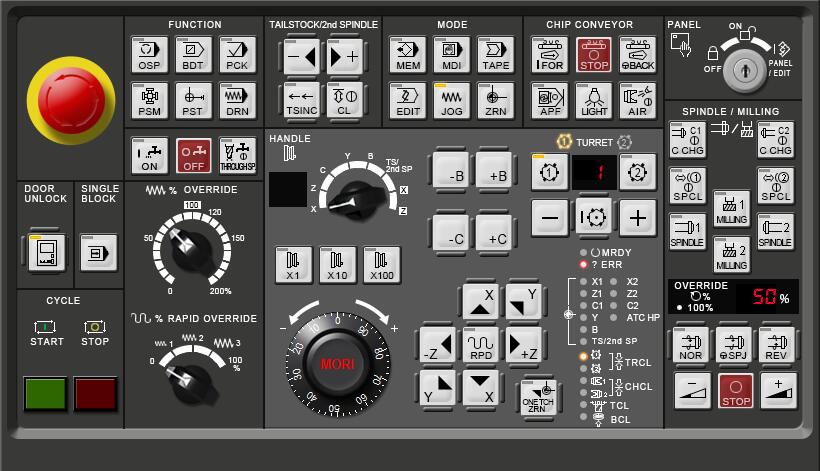Select X100 handle multiplier

pos(381,264)
